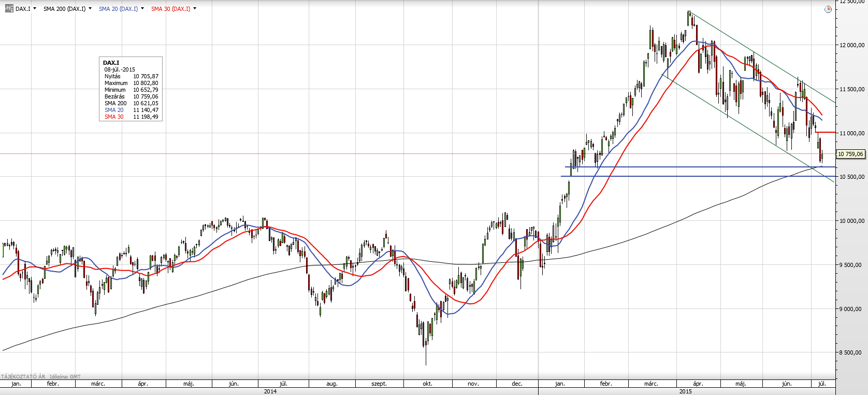Select the lower blue horizontal line at 10 500

coord(698,176)
